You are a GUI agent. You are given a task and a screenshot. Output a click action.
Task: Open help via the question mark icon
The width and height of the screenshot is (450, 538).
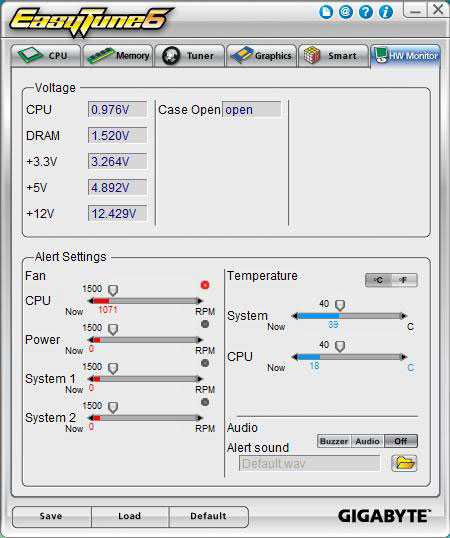[366, 12]
